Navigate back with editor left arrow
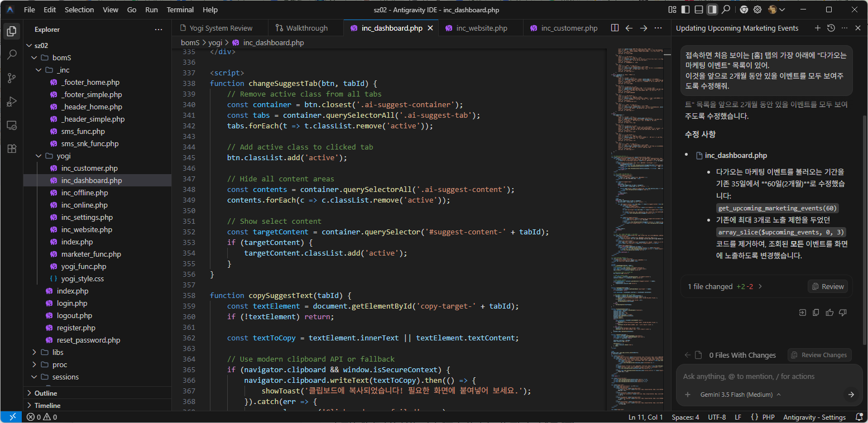Screen dimensions: 868x423 629,28
